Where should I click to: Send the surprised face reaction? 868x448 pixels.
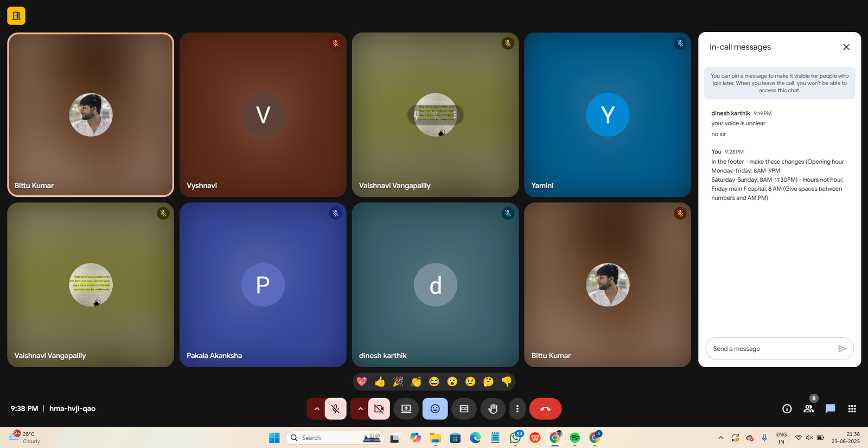(452, 382)
